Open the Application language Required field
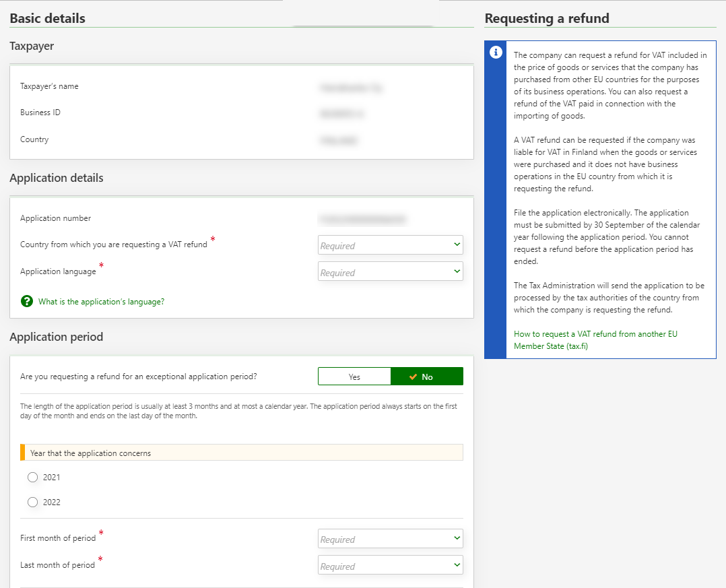The width and height of the screenshot is (726, 588). [x=384, y=272]
